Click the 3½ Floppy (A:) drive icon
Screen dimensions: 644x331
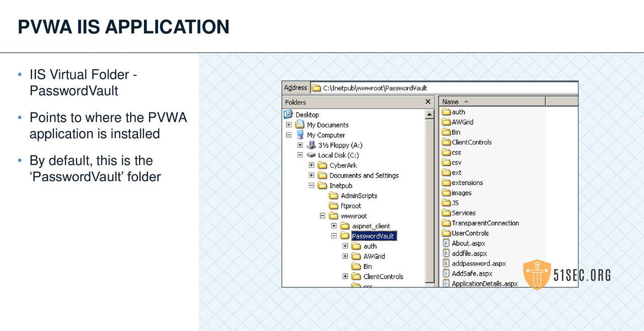(x=311, y=145)
